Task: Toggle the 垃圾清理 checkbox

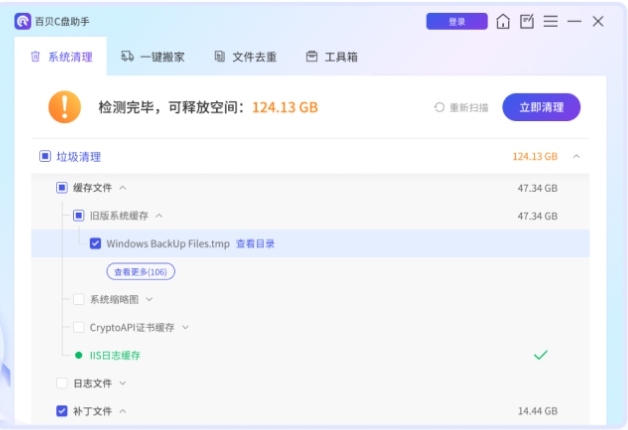Action: click(x=45, y=156)
